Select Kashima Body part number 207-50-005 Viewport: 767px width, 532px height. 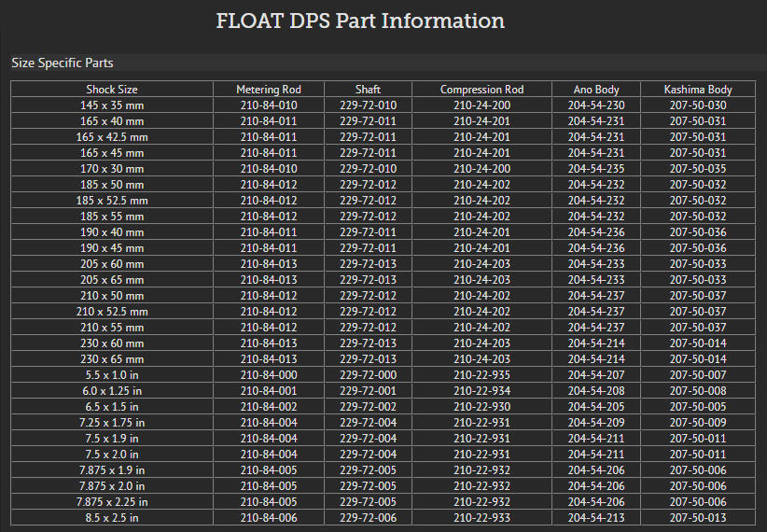pos(698,406)
